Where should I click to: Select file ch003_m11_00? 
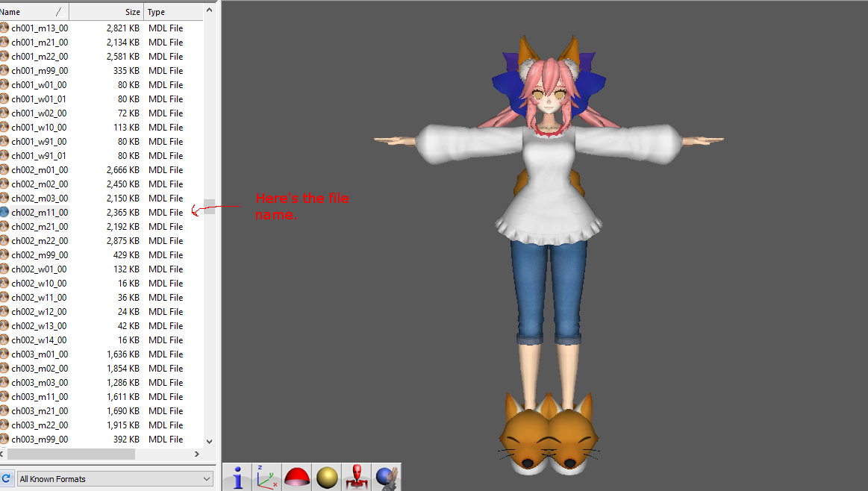tap(40, 397)
